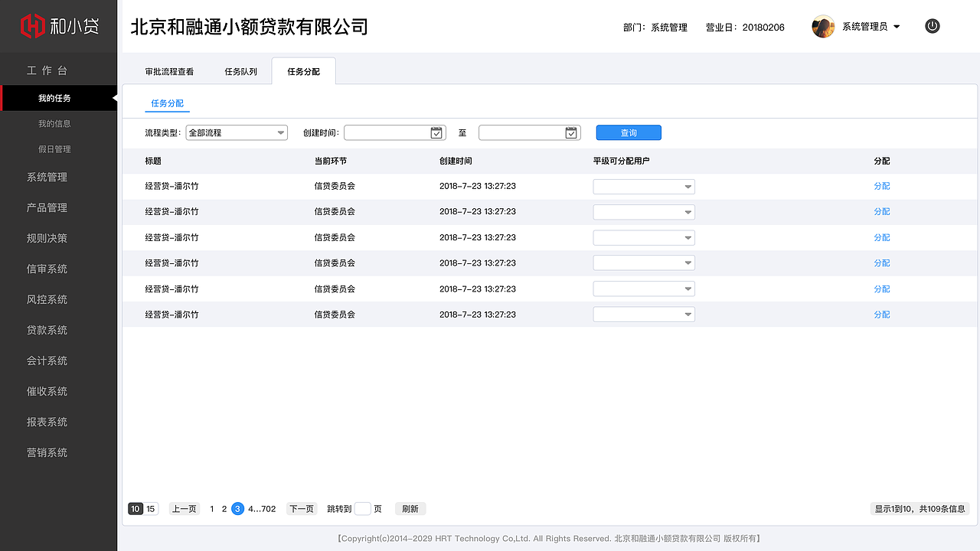Click the power logout icon

(932, 25)
